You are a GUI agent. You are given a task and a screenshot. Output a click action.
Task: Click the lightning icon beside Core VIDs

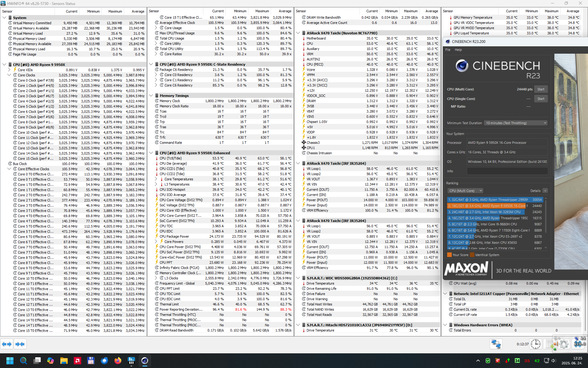point(15,70)
